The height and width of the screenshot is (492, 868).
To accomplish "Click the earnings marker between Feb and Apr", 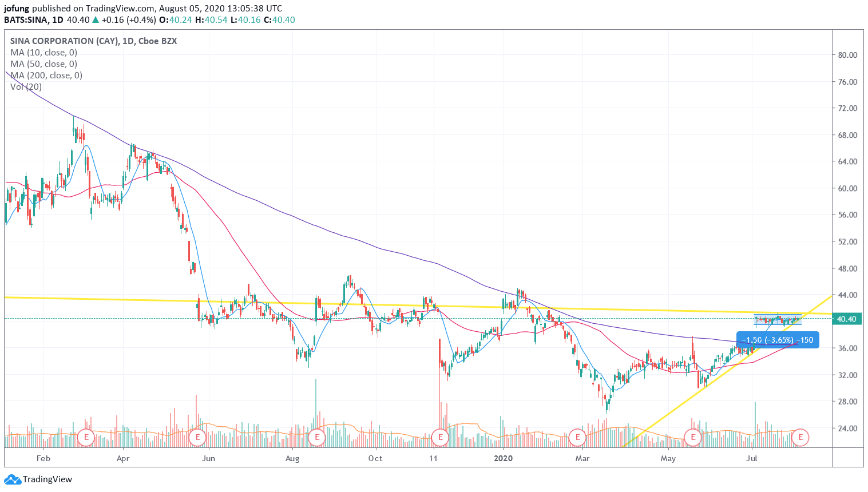I will tap(85, 438).
